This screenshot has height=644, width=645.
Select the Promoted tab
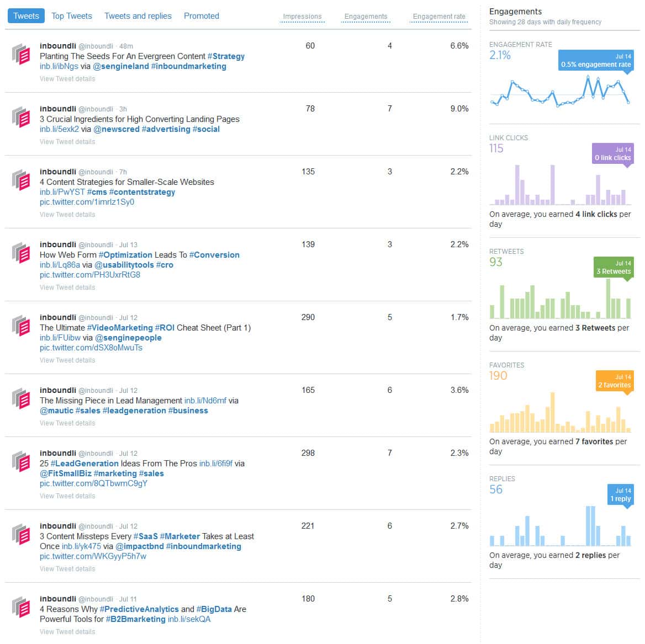(202, 16)
